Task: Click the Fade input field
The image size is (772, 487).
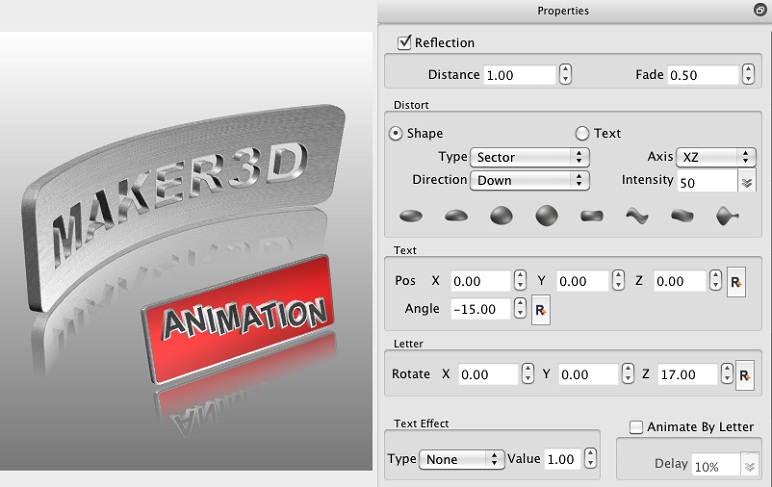Action: (703, 75)
